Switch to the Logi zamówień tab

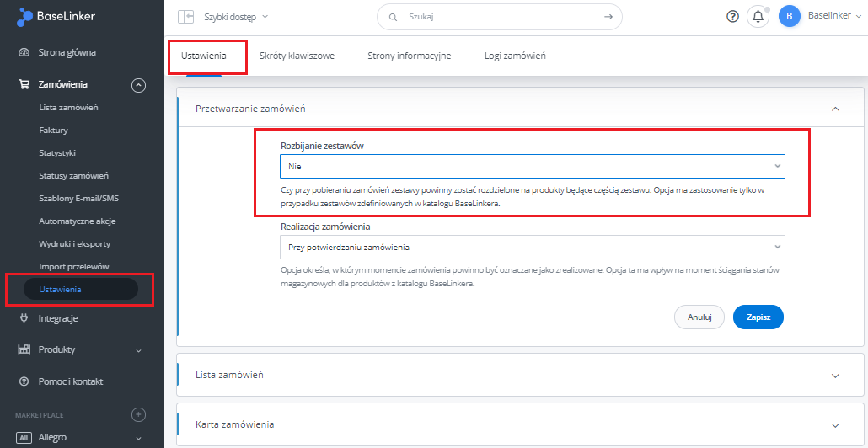pos(515,56)
